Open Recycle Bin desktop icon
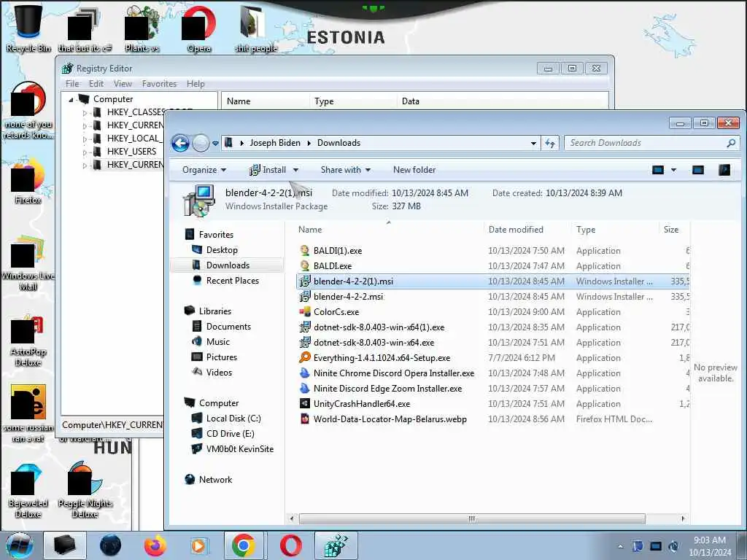 click(x=28, y=27)
